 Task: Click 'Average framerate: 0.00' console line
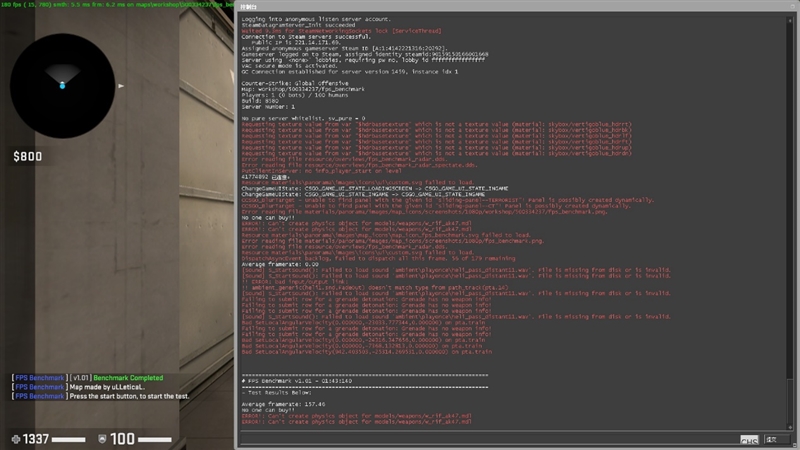coord(280,264)
